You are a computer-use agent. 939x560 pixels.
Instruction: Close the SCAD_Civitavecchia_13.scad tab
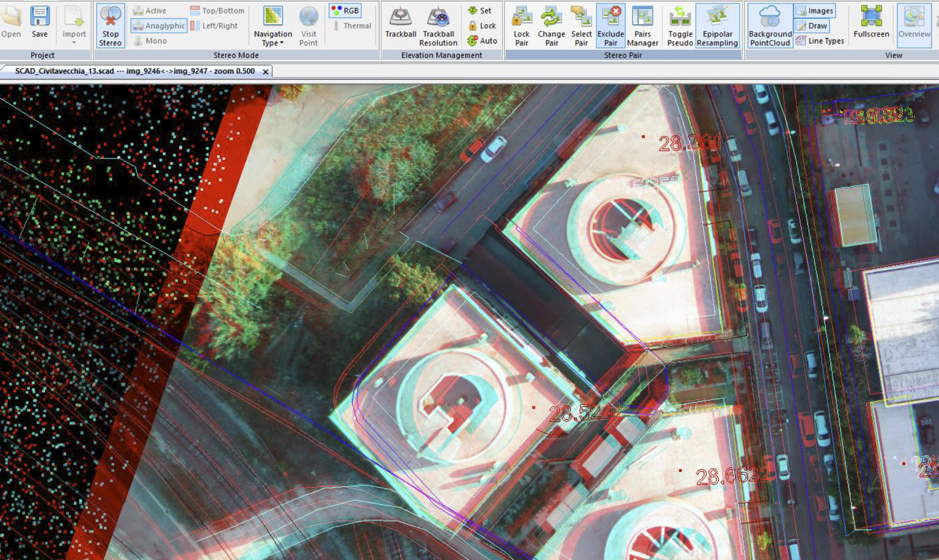click(266, 72)
